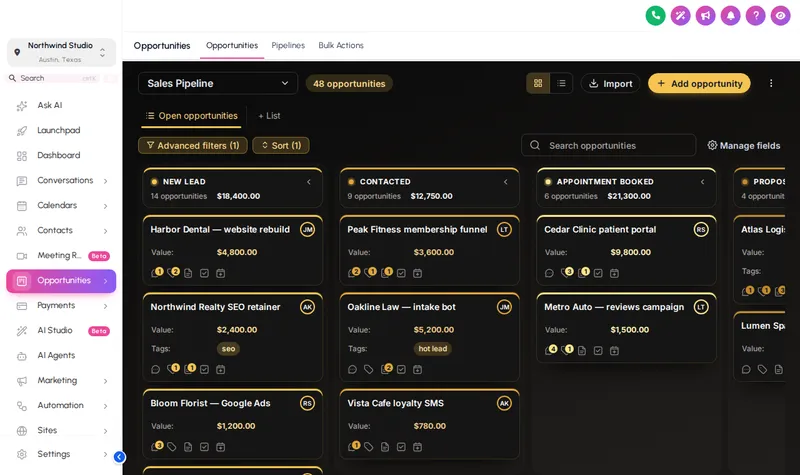Click task checkbox icon on Harbor Dental card

pyautogui.click(x=204, y=273)
